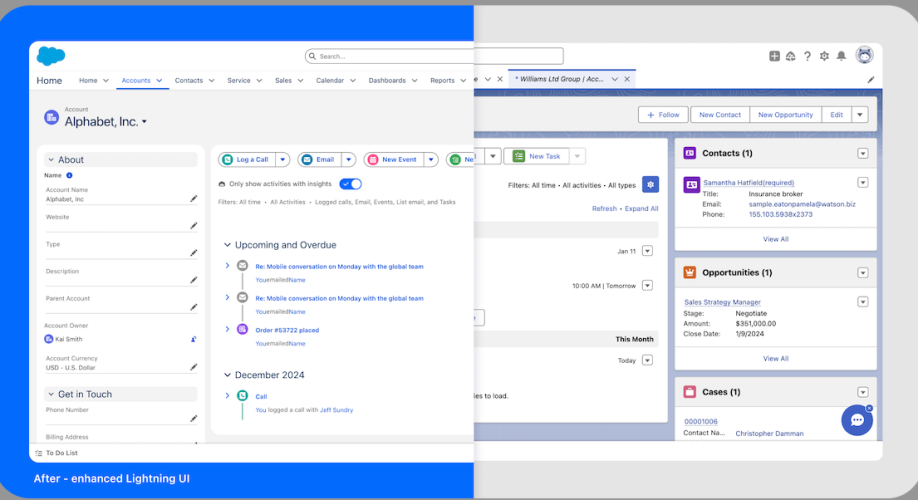
Task: Collapse the About section
Action: (x=51, y=160)
